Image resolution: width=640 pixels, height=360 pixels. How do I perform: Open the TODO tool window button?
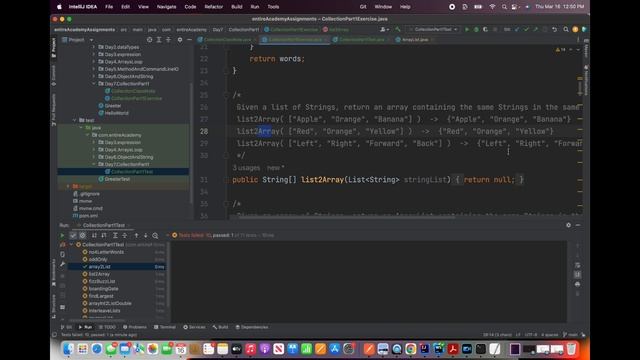(107, 327)
